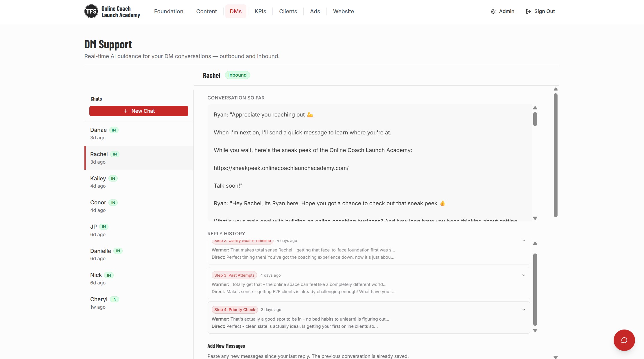
Task: Open Cheryl's chat
Action: tap(139, 303)
